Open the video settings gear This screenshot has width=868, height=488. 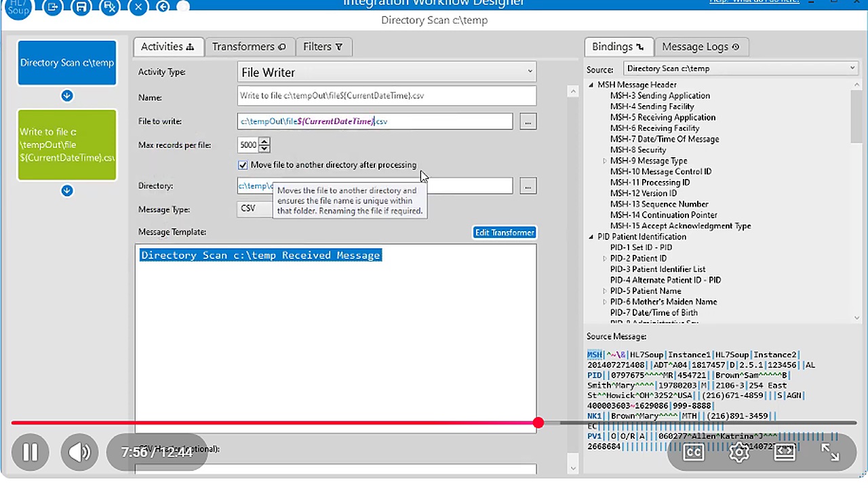pyautogui.click(x=739, y=452)
